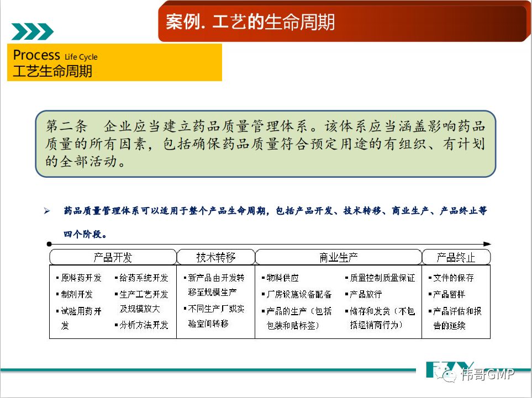This screenshot has width=532, height=398.
Task: Select the 技术转移 phase header
Action: (215, 257)
